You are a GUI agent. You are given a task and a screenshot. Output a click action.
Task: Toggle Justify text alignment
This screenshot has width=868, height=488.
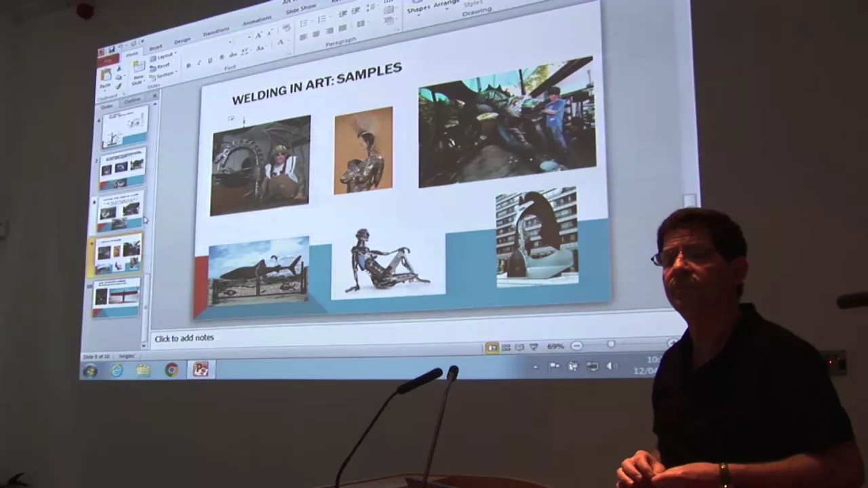342,28
